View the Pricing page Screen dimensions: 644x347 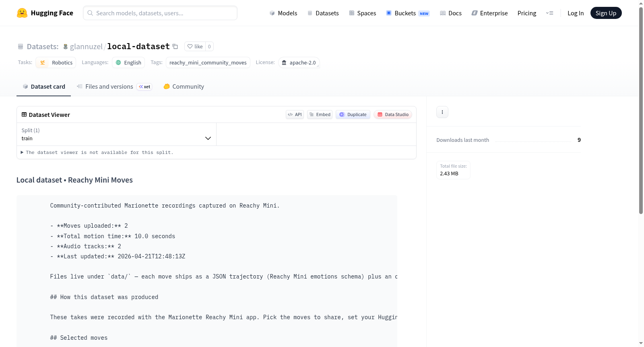[527, 13]
